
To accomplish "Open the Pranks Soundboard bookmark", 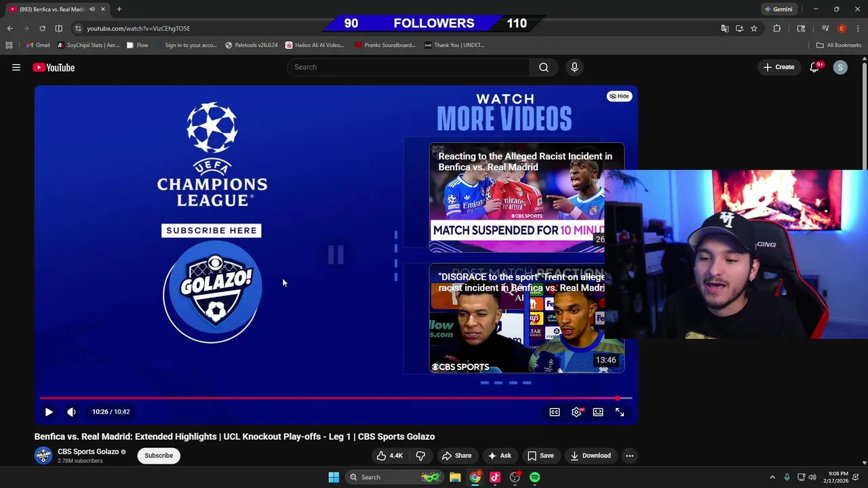I will [x=384, y=45].
